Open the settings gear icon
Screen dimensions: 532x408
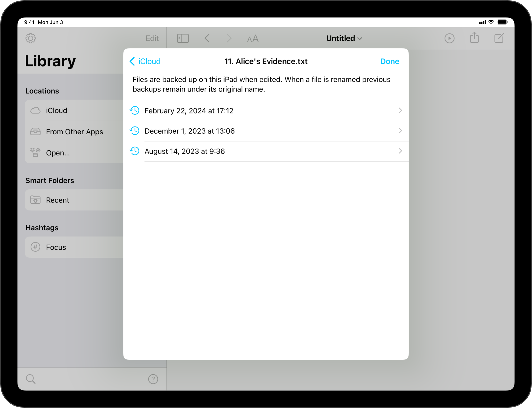tap(31, 38)
